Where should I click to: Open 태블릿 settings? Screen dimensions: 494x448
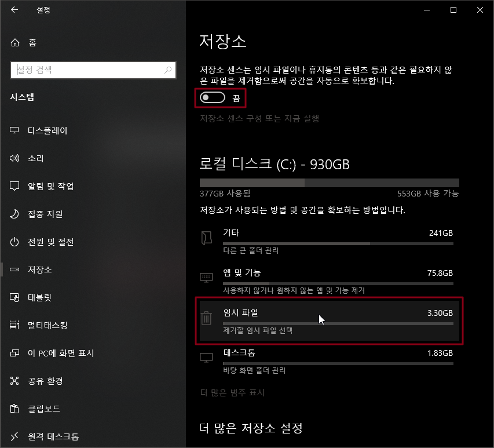(93, 297)
